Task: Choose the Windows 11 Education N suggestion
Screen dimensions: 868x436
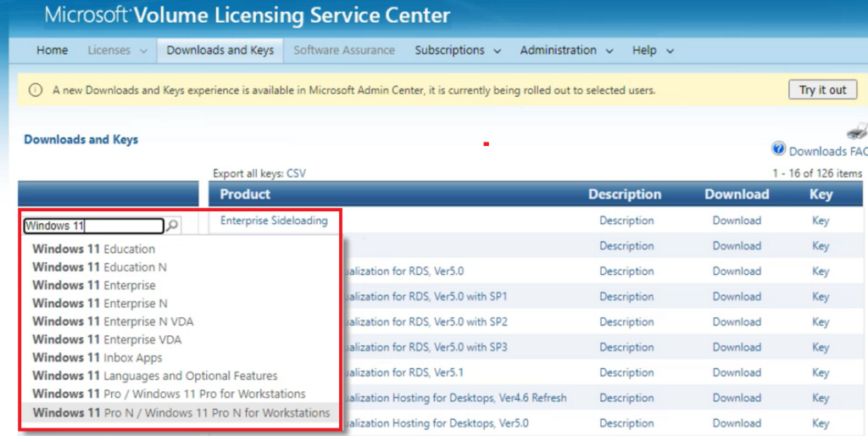Action: pos(100,267)
